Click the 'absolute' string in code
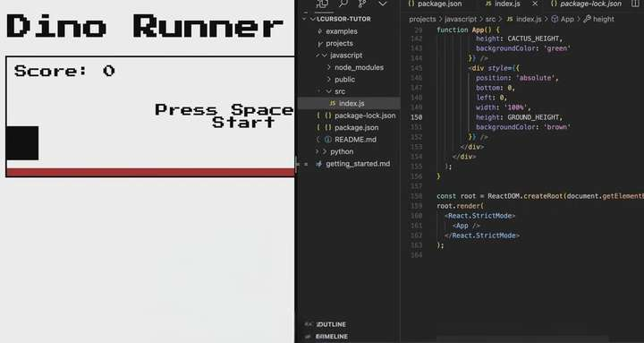Screen dimensions: 644x343 point(535,78)
